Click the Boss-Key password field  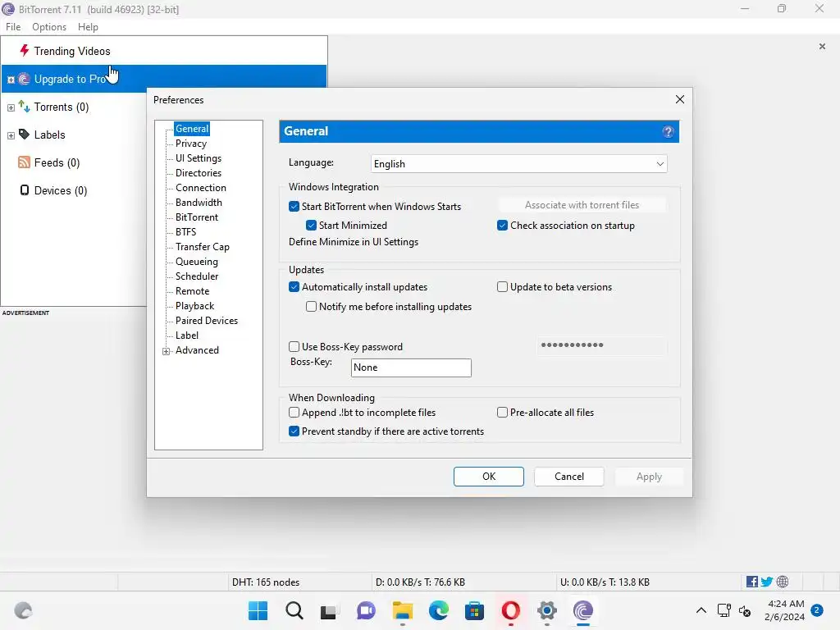point(602,345)
